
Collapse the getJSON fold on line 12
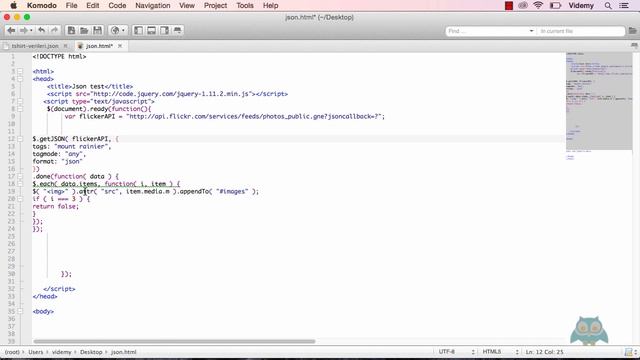[x=20, y=139]
